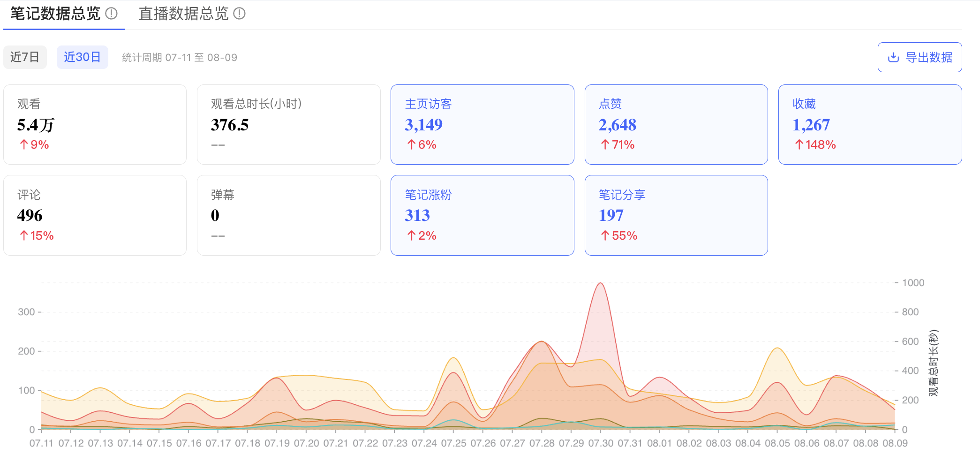Toggle the 观看总时长(小时) metric card

pyautogui.click(x=288, y=124)
